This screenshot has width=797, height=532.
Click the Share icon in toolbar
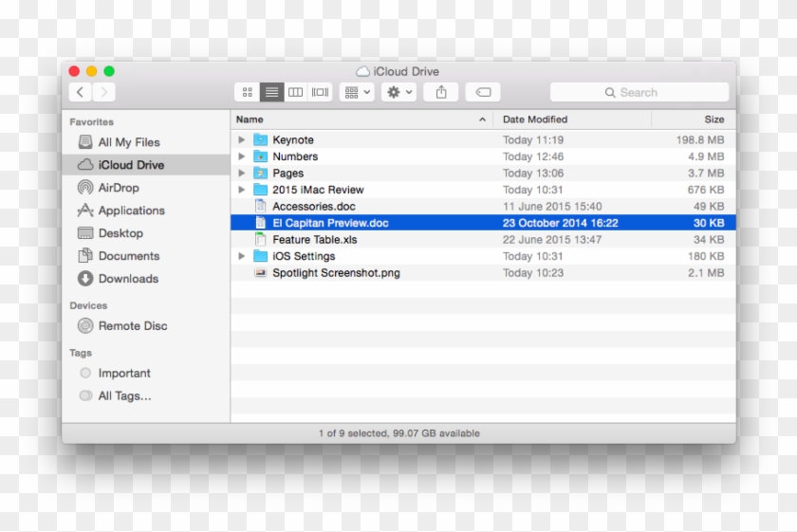pos(441,92)
